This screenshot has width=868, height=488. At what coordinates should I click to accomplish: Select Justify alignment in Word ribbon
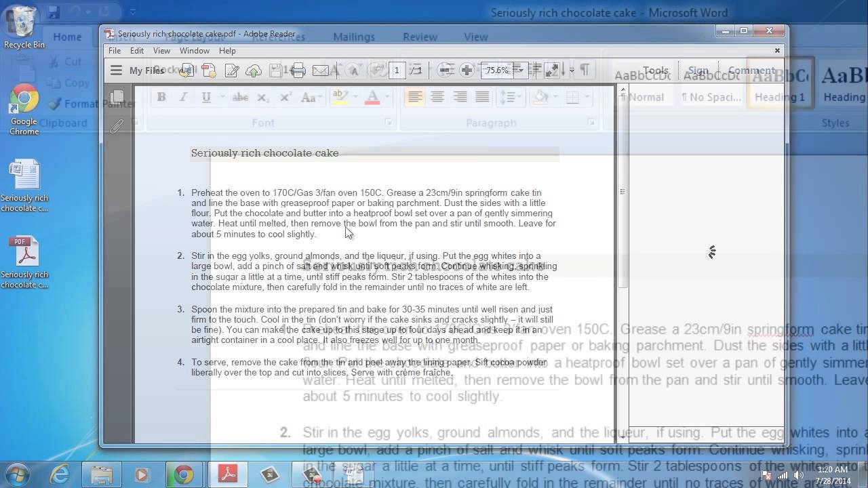point(482,98)
